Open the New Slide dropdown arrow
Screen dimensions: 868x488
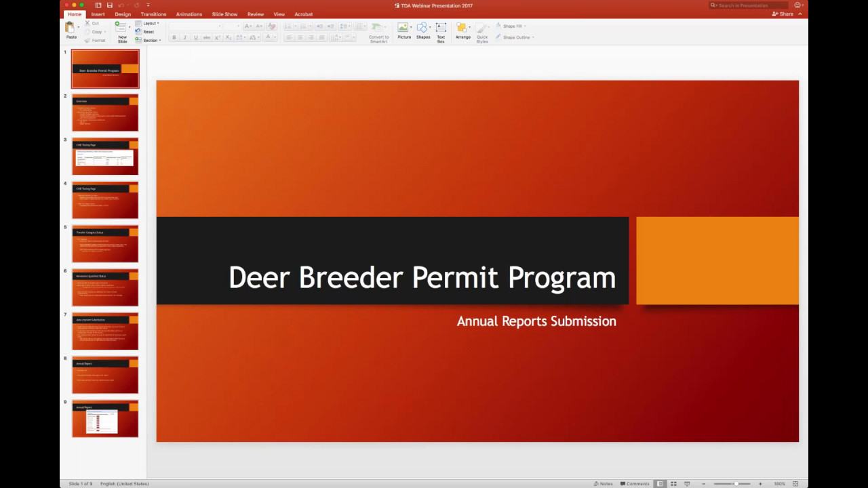(129, 26)
